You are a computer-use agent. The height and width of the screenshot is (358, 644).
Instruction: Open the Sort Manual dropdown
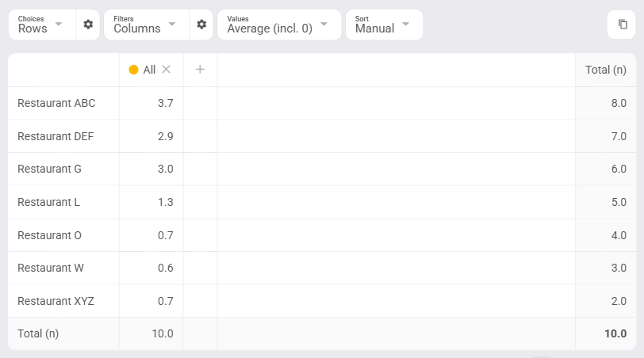tap(385, 25)
